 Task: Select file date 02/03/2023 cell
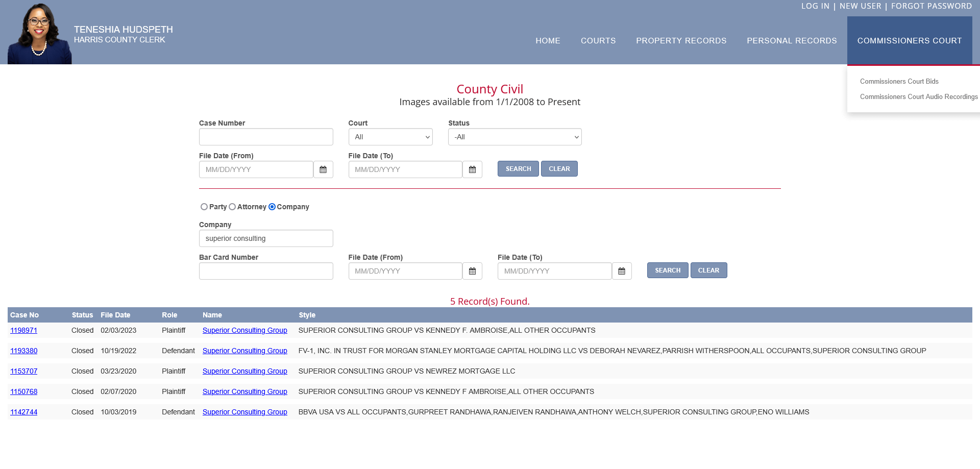click(x=118, y=330)
